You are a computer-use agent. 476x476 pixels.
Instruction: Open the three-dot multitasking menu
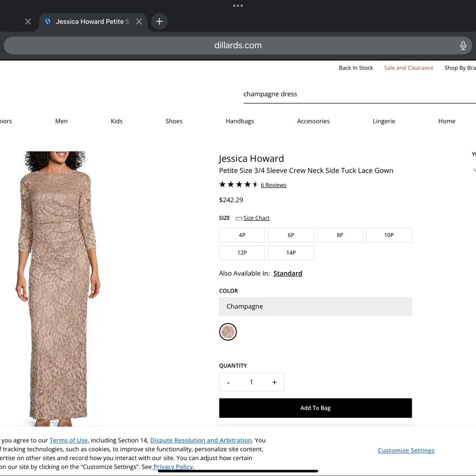pyautogui.click(x=238, y=6)
